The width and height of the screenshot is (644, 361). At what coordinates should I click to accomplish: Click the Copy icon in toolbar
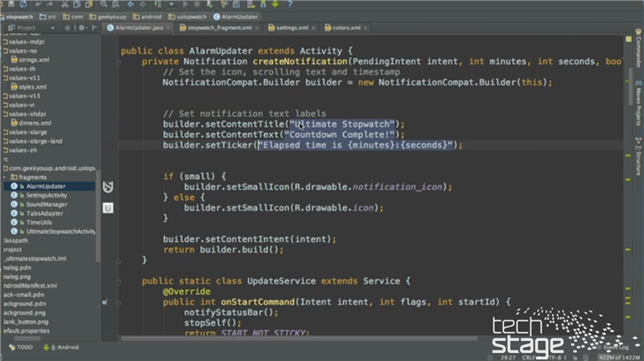click(x=76, y=4)
